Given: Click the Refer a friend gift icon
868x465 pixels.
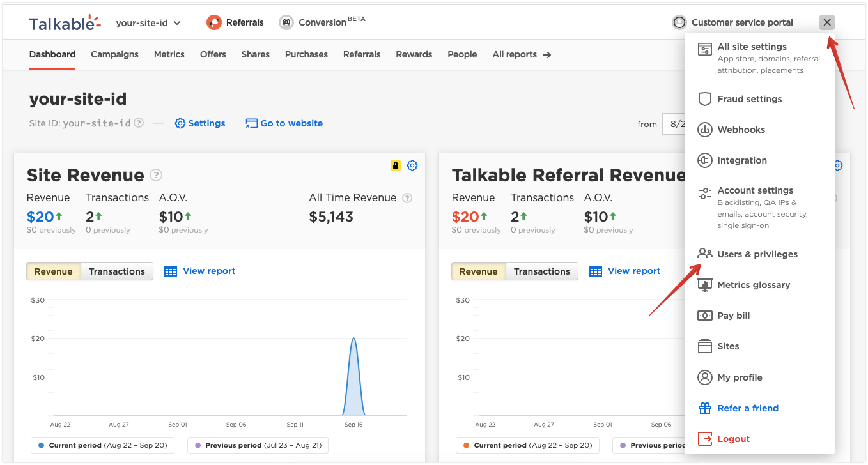Looking at the screenshot, I should point(704,408).
